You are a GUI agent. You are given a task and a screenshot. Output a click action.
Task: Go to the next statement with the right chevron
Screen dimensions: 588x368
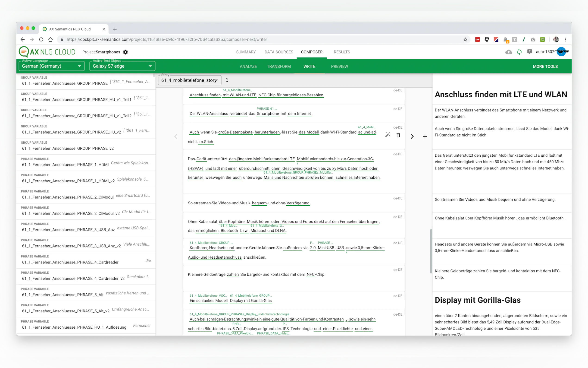point(412,136)
